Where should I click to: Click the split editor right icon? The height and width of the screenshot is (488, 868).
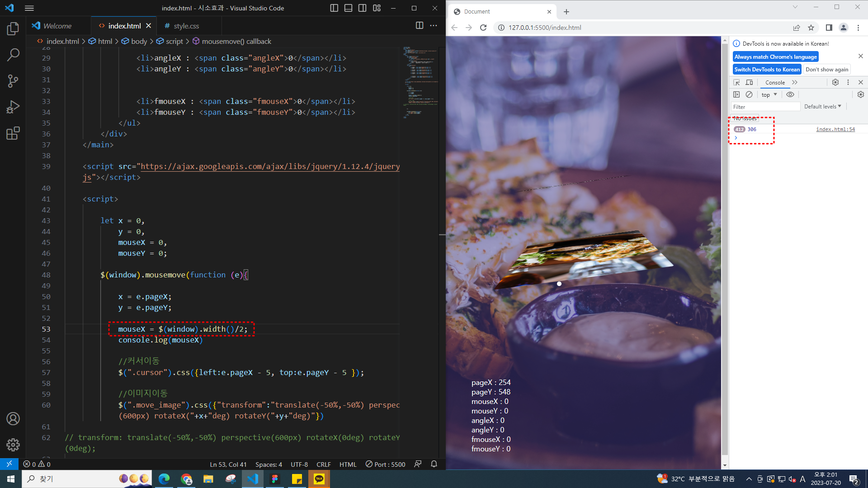click(419, 26)
